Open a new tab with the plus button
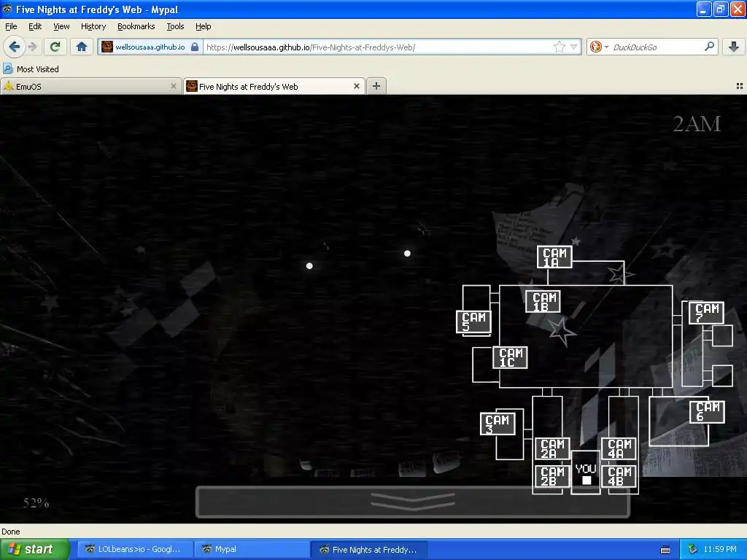The image size is (747, 560). 376,86
